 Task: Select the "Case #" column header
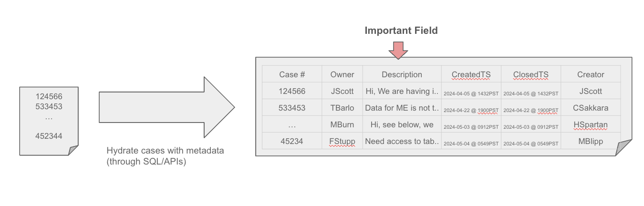click(x=292, y=74)
